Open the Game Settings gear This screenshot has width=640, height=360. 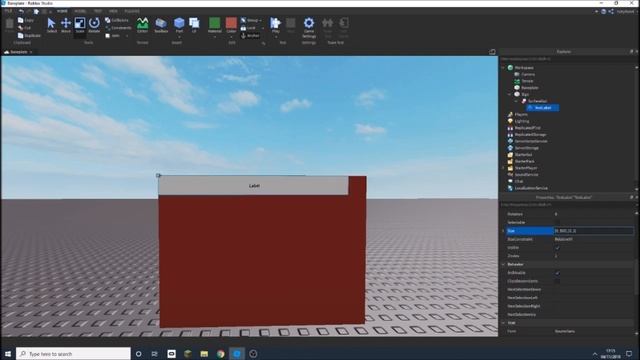(x=309, y=27)
